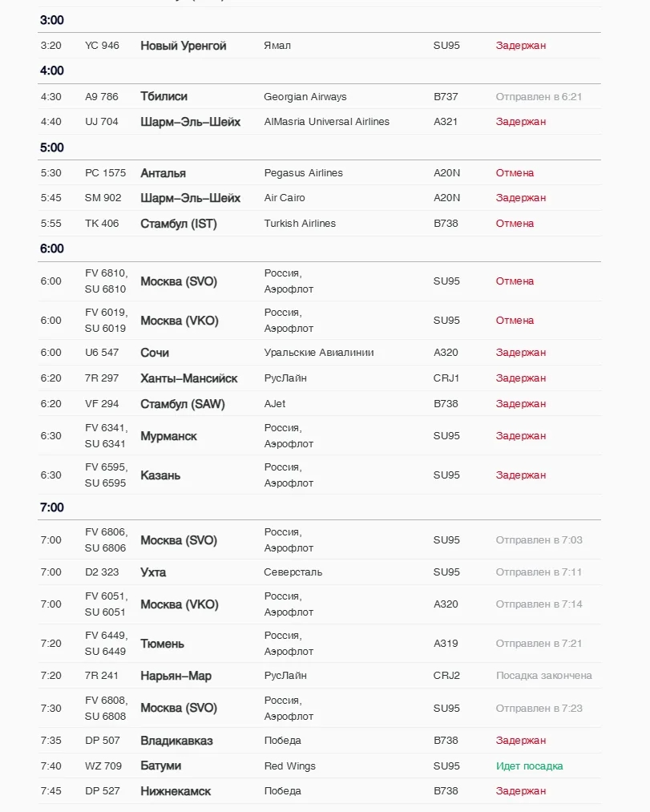Click the Анталья destination at 5:30
650x812 pixels.
point(163,173)
